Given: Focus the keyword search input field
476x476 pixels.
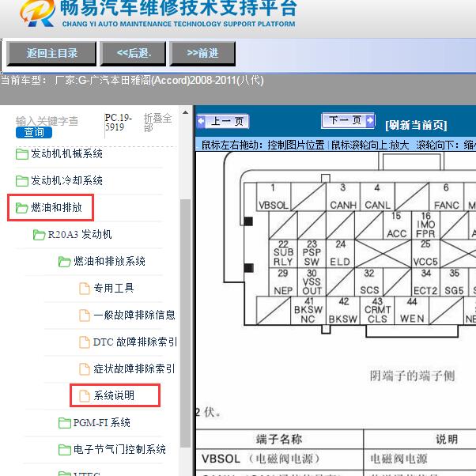Looking at the screenshot, I should click(x=47, y=121).
